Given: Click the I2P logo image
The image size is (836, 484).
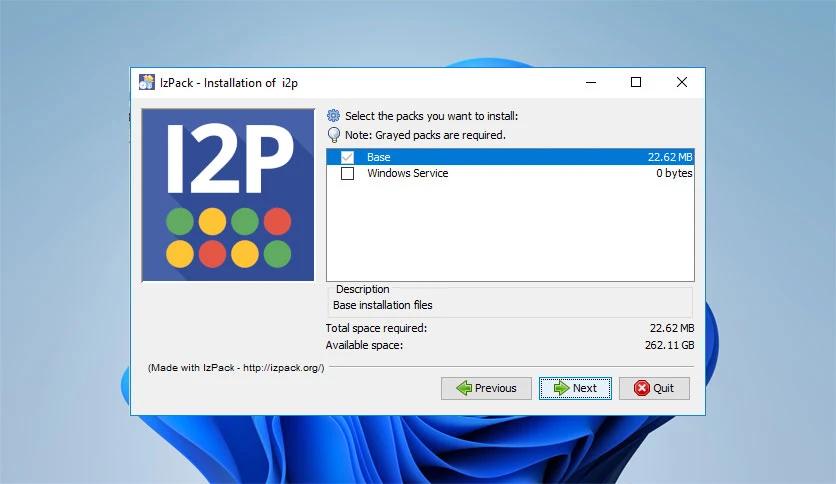Looking at the screenshot, I should pos(228,195).
